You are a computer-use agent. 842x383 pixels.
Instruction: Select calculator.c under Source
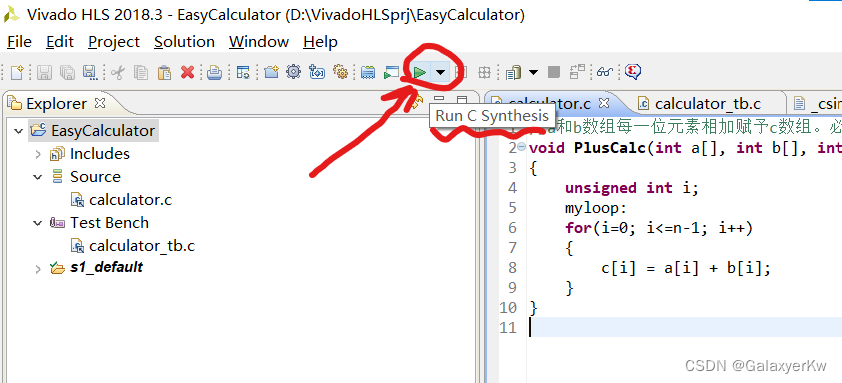coord(130,200)
